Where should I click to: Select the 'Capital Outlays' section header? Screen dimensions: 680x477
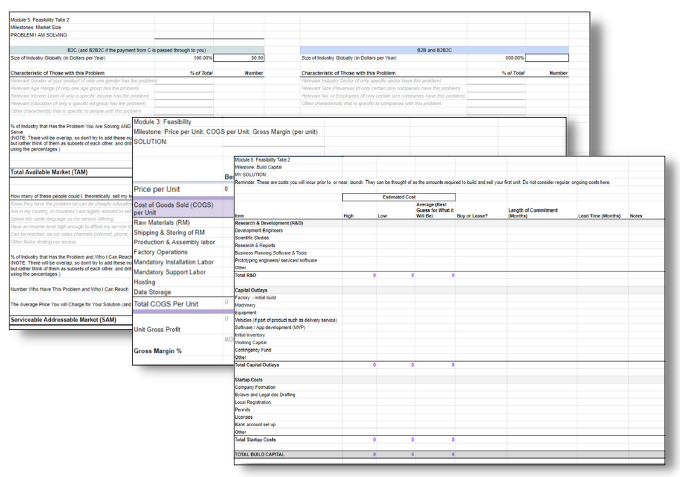tap(251, 290)
